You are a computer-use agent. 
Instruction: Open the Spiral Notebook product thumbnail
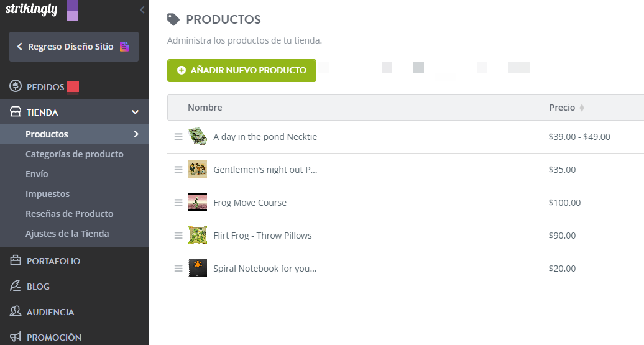click(x=198, y=268)
